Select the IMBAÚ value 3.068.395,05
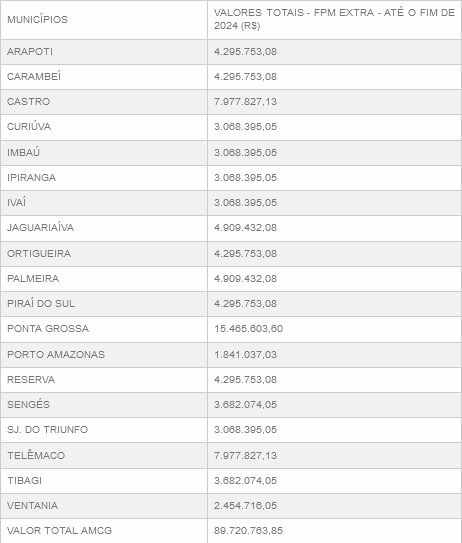The image size is (462, 543). (245, 152)
